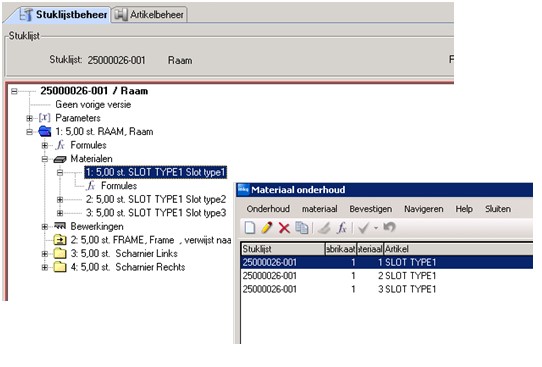Click the Scharnier Links folder icon

(60, 253)
